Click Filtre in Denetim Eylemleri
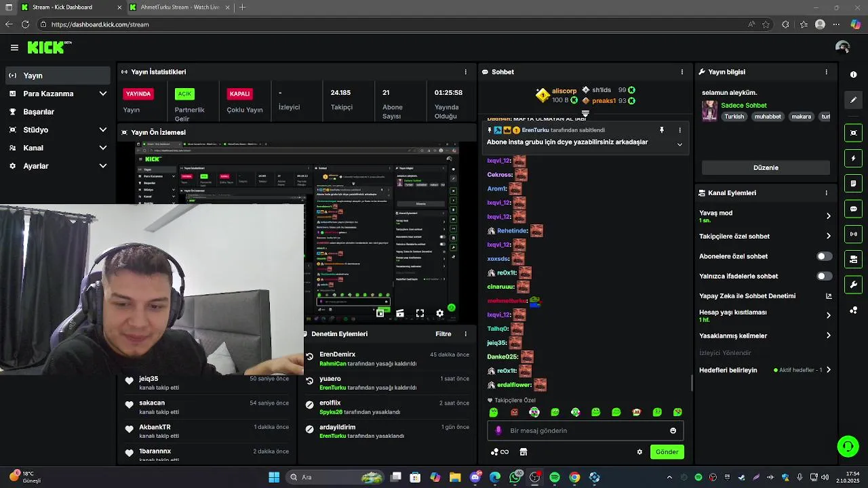This screenshot has width=868, height=488. tap(443, 334)
